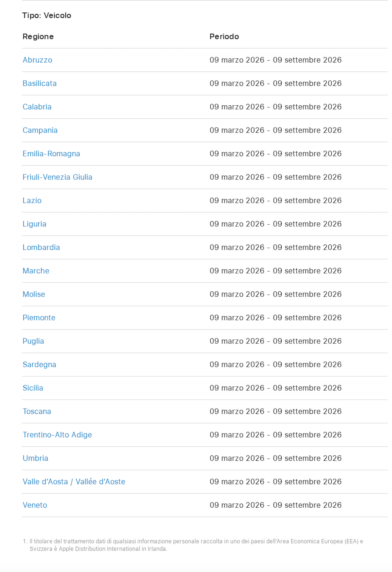Viewport: 392px width, 572px height.
Task: Open the Emilia-Romagna link
Action: tap(51, 154)
